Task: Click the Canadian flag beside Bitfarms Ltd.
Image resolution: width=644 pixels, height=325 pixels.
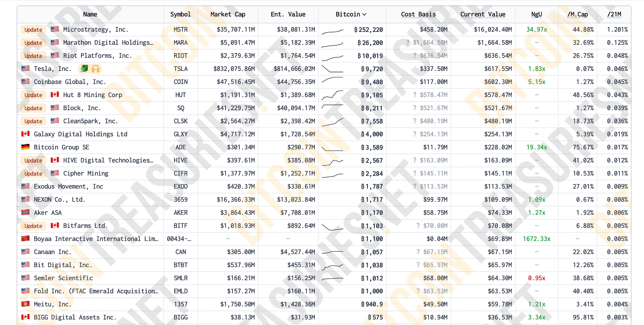Action: [x=55, y=226]
